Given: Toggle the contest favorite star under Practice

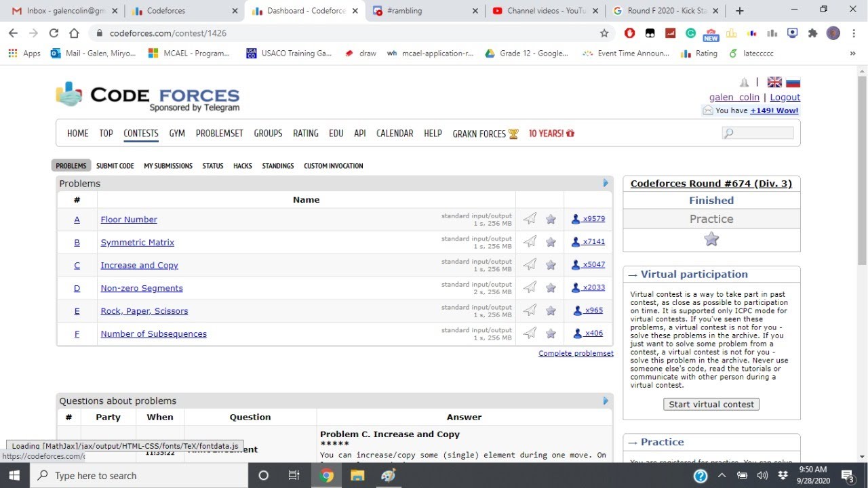Looking at the screenshot, I should tap(711, 239).
